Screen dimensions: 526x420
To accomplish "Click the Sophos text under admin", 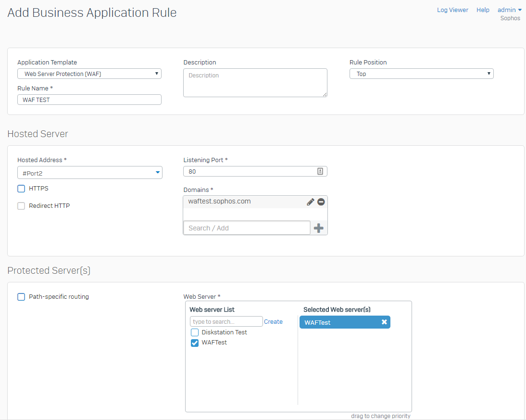I will [x=510, y=18].
